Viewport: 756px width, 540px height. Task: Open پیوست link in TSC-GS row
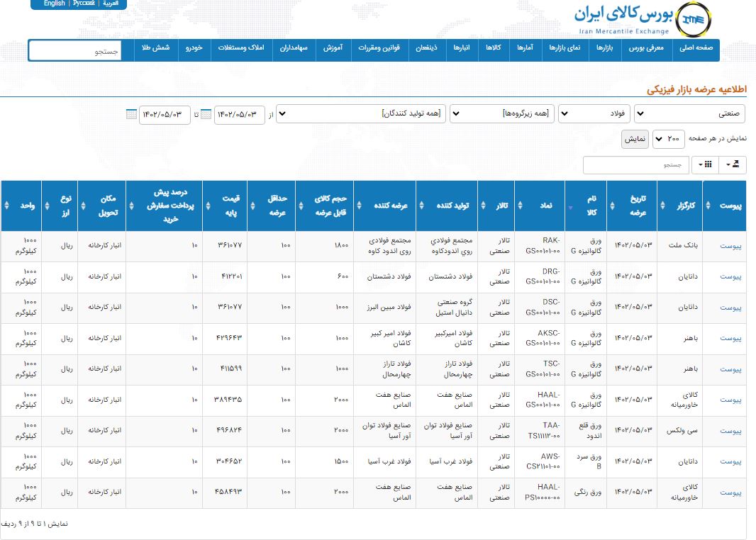730,369
